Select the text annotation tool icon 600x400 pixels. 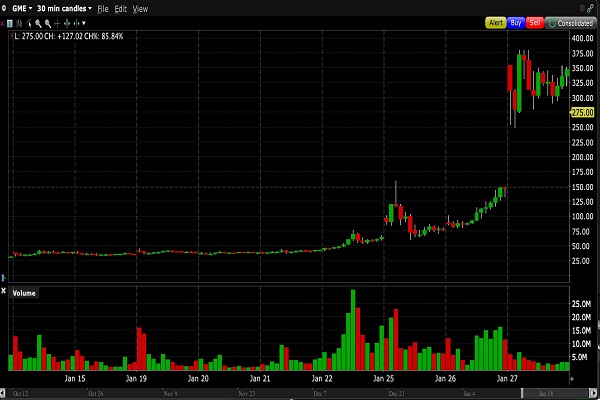pos(10,24)
